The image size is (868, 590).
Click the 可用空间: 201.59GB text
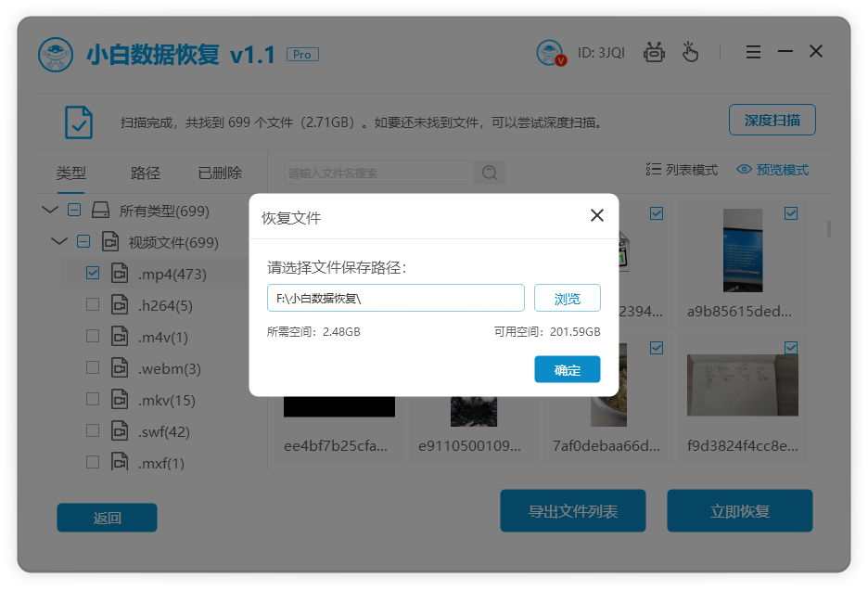[x=547, y=332]
